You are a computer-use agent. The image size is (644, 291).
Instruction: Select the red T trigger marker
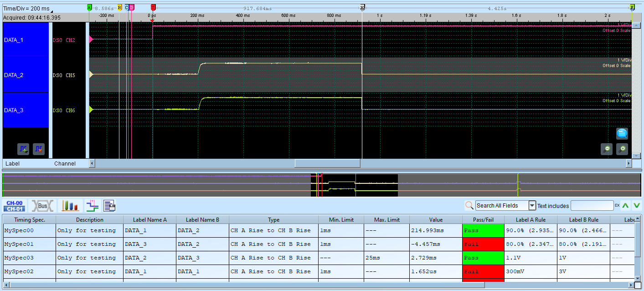click(153, 7)
